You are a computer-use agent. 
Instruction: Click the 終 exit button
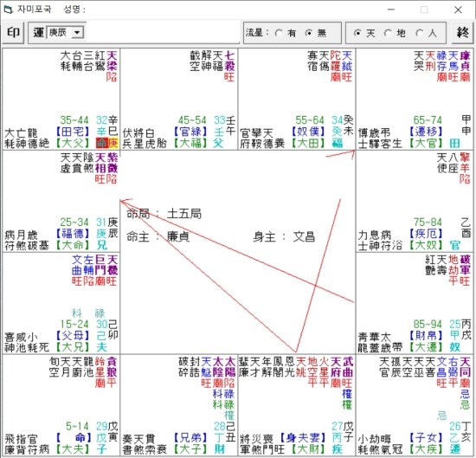[462, 33]
